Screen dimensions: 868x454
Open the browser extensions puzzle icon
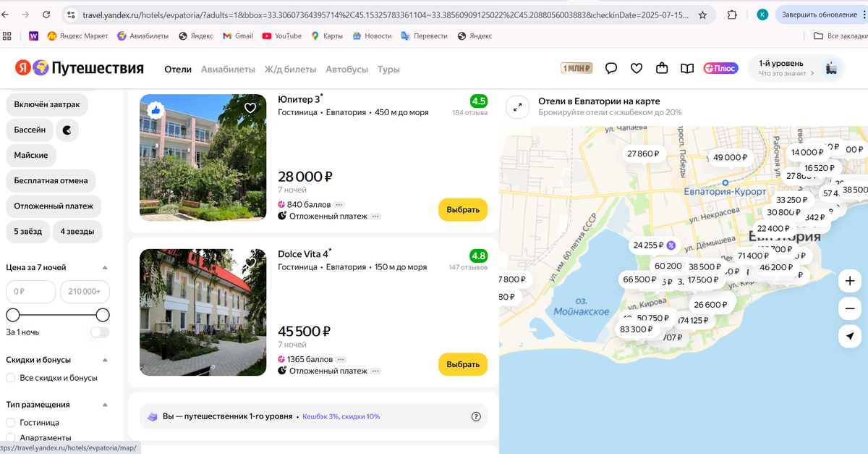(732, 14)
